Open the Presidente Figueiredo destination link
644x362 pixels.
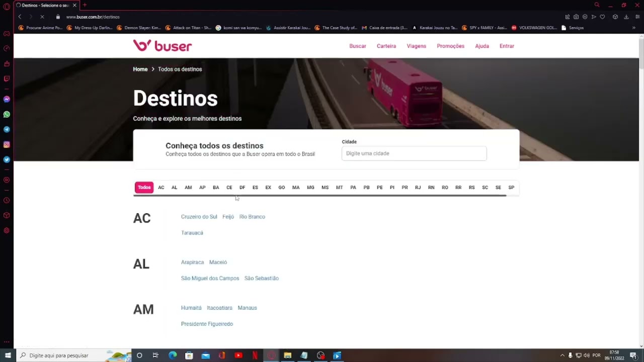pyautogui.click(x=207, y=324)
